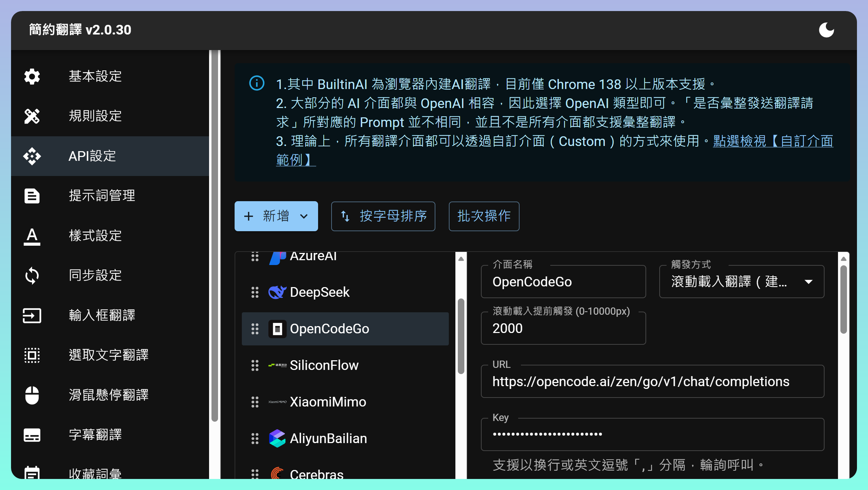Click the 收藏詞彙 icon in sidebar
This screenshot has width=868, height=490.
pos(32,473)
